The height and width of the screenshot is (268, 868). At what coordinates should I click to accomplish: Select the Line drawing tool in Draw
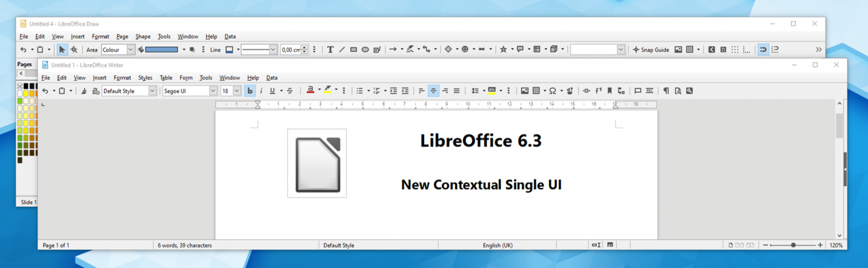pyautogui.click(x=342, y=49)
